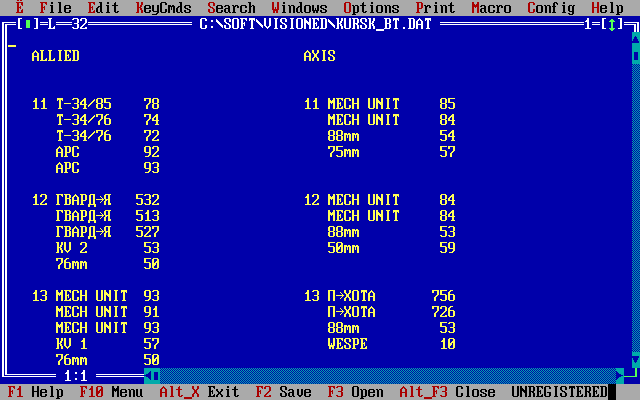Open the File menu
Viewport: 640px width, 400px height.
tap(56, 7)
